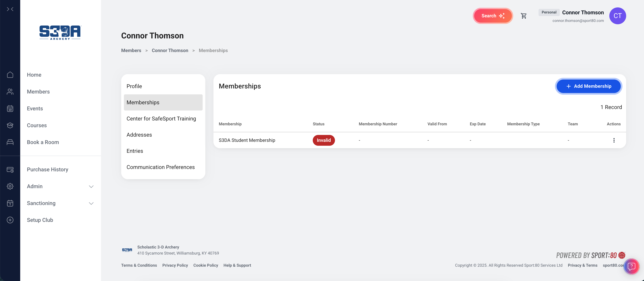Click the Courses graduation cap icon
644x281 pixels.
(x=10, y=125)
